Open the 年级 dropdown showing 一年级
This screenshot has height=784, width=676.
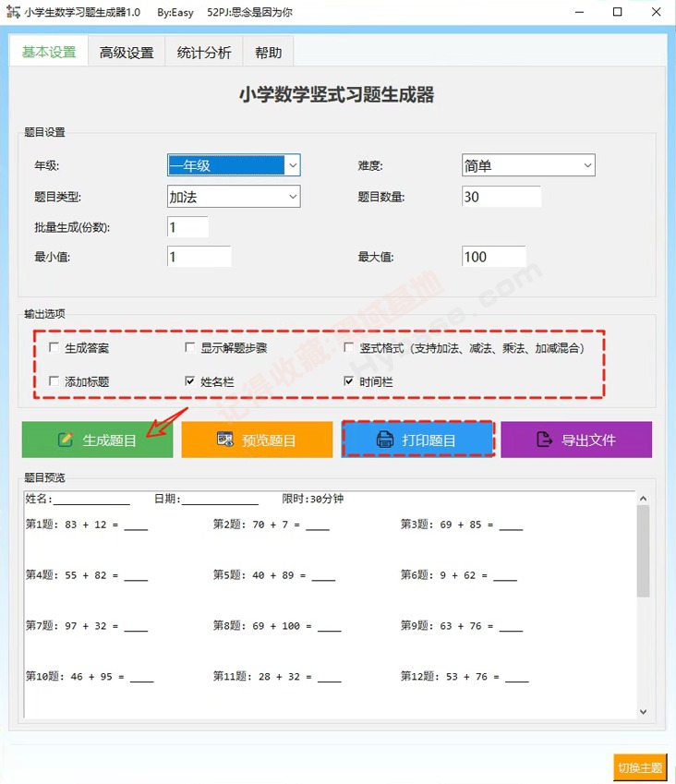coord(234,165)
